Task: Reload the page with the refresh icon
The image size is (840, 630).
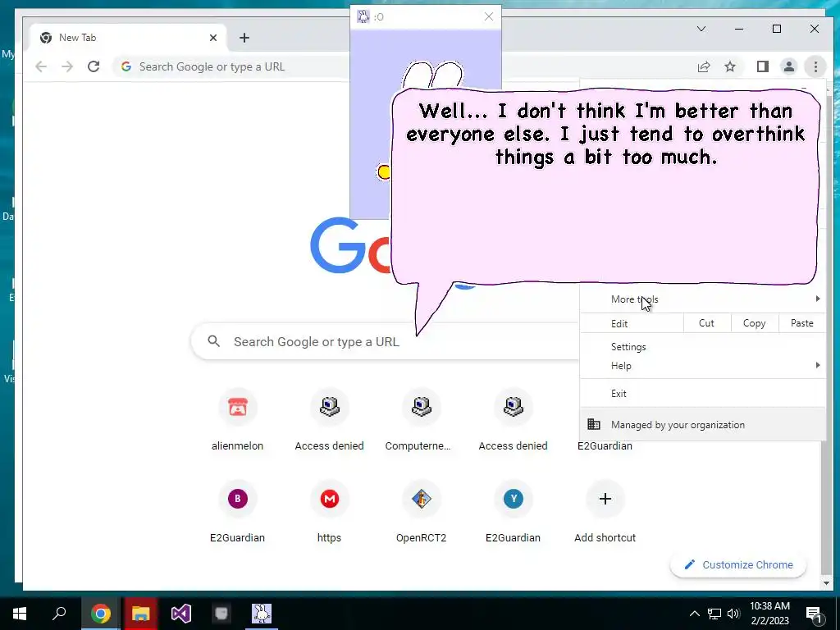Action: [x=94, y=66]
